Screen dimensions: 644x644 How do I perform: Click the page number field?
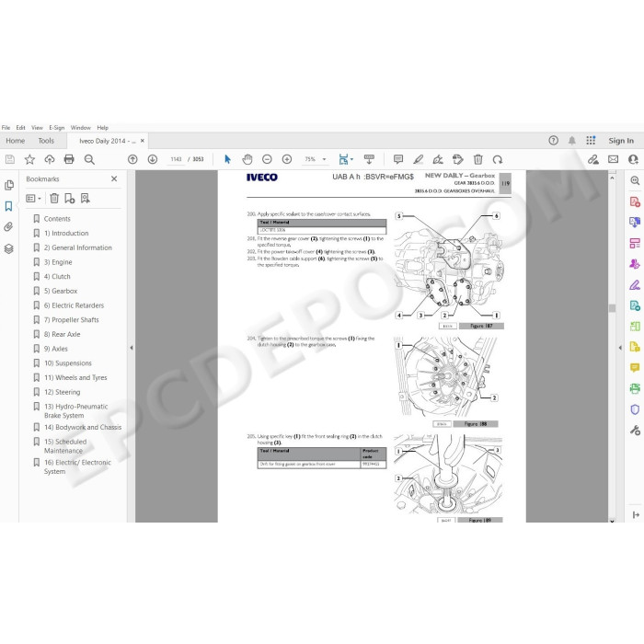177,159
